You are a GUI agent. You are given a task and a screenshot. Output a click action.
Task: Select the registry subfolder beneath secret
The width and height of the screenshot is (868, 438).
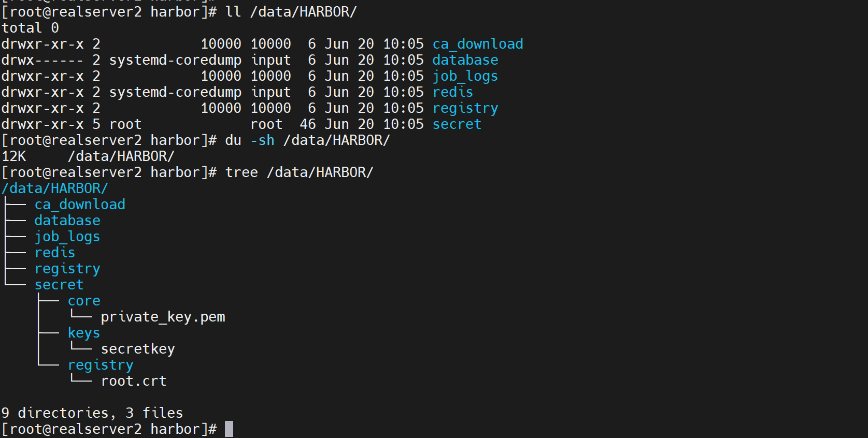[101, 365]
